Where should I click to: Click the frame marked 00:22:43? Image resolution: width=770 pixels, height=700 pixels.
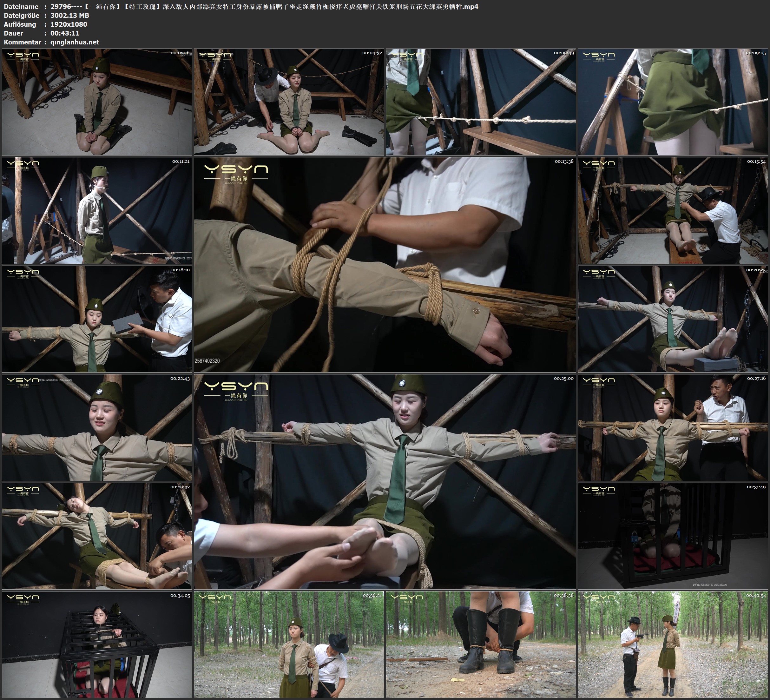tap(97, 427)
